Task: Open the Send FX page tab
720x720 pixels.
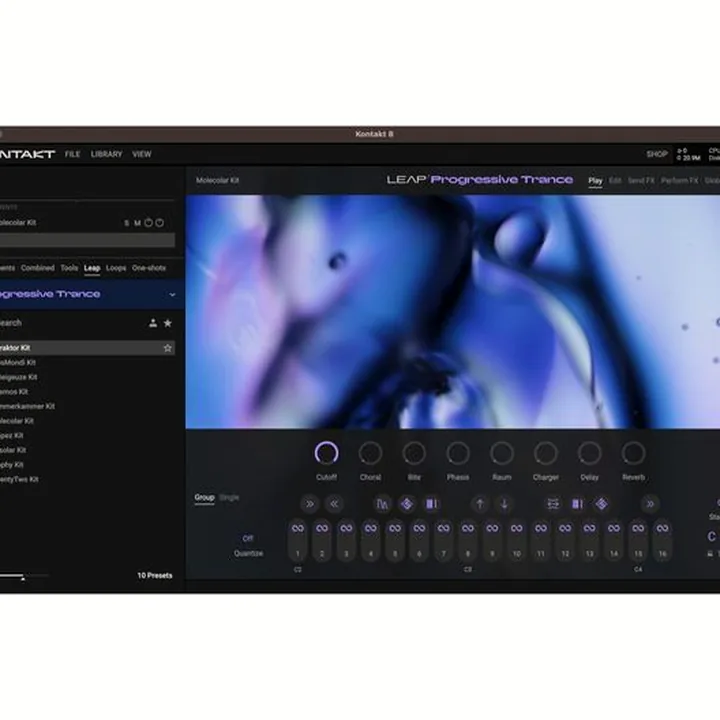Action: (x=641, y=180)
